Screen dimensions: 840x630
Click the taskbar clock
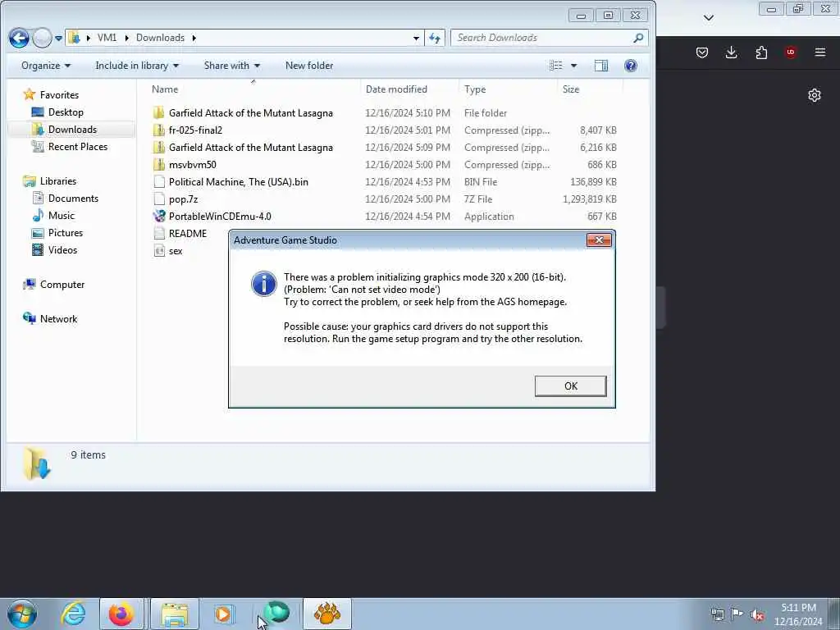click(x=798, y=614)
